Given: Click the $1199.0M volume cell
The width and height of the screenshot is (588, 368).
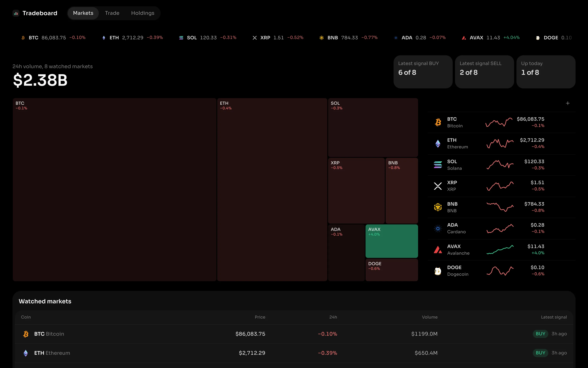Looking at the screenshot, I should pyautogui.click(x=424, y=334).
